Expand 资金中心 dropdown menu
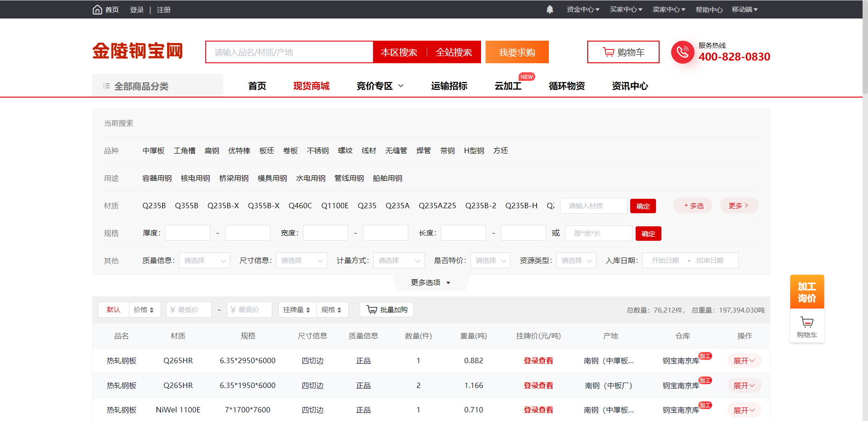This screenshot has width=868, height=421. tap(583, 9)
